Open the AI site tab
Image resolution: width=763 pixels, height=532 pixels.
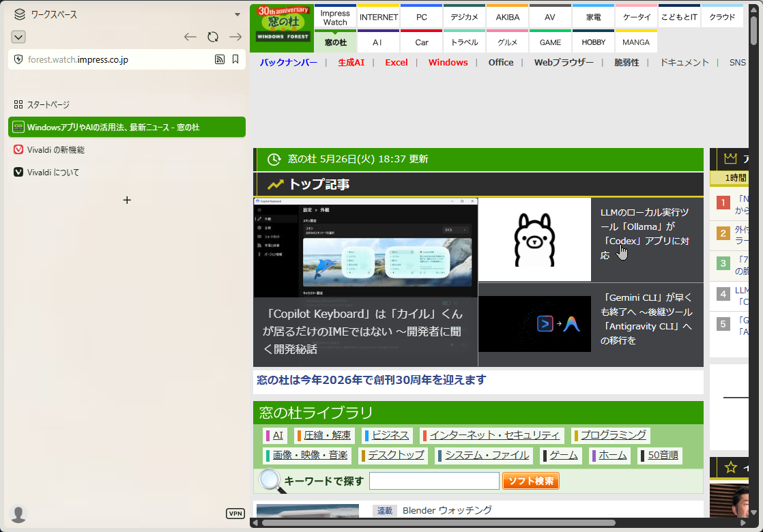[x=379, y=42]
